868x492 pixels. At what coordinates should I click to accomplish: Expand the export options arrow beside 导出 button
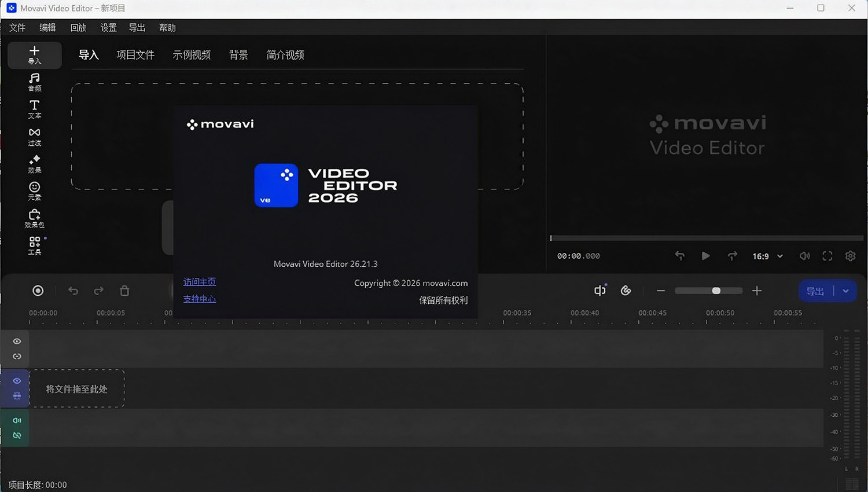click(845, 291)
